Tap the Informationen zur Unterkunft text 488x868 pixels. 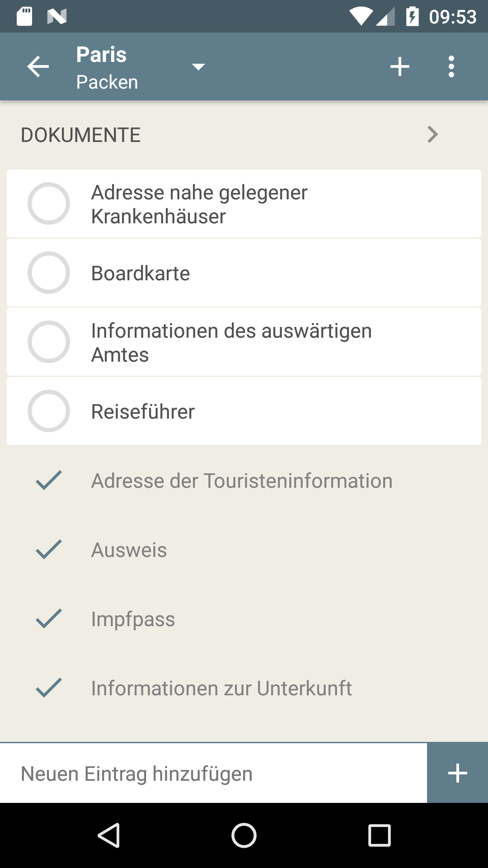(221, 689)
